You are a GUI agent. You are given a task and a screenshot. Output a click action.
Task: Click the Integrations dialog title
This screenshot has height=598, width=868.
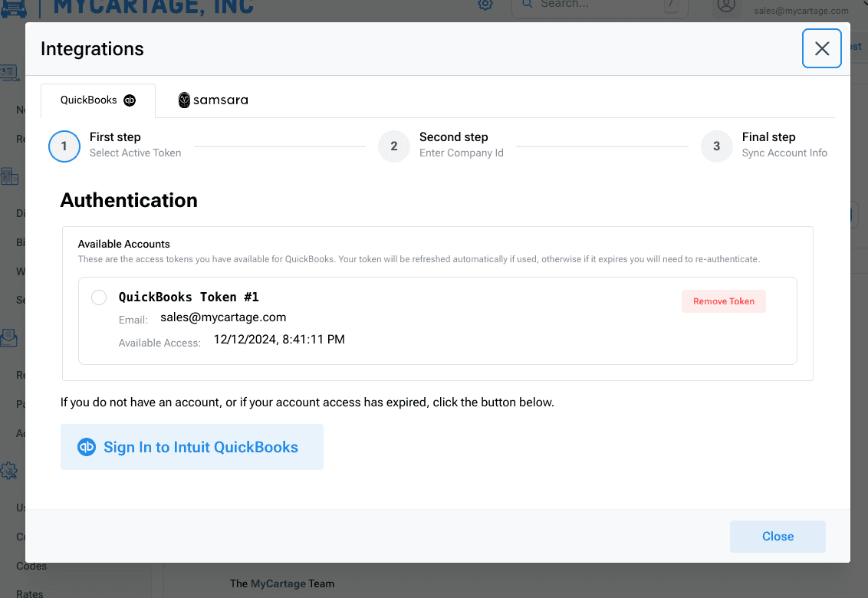click(x=93, y=49)
